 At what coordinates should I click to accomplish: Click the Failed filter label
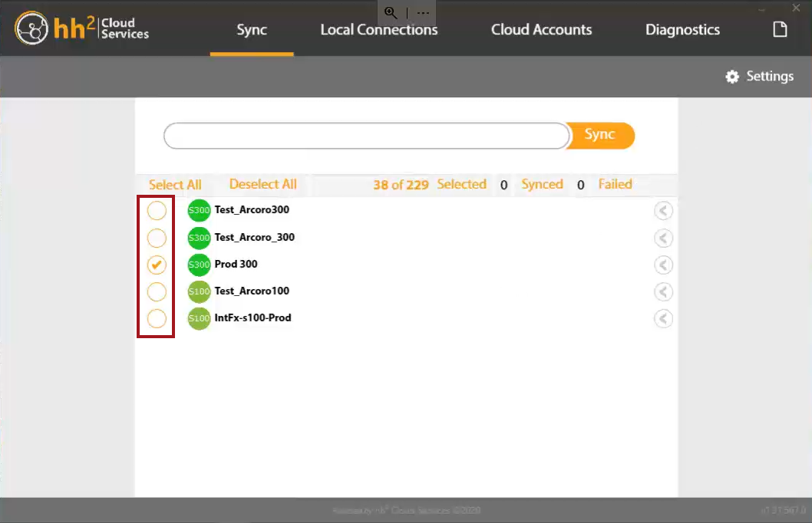(x=615, y=184)
